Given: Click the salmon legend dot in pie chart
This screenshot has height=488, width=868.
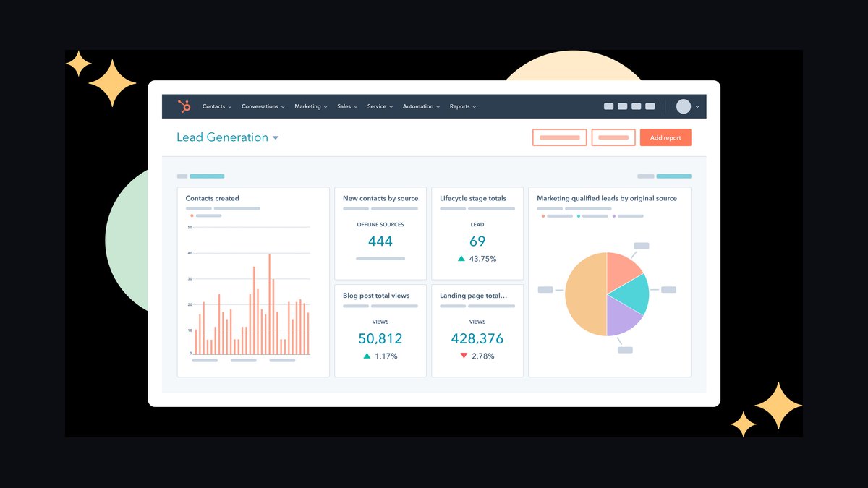Looking at the screenshot, I should [x=543, y=215].
